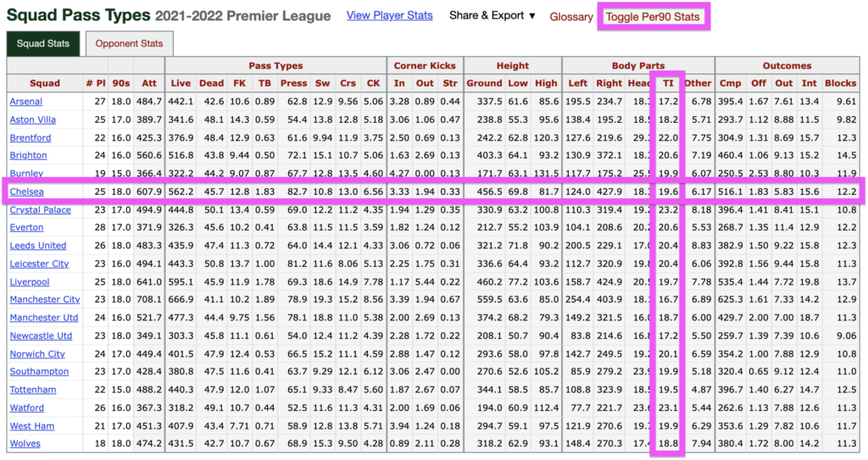Sort by the Dead passes column header
Image resolution: width=868 pixels, height=460 pixels.
(211, 83)
